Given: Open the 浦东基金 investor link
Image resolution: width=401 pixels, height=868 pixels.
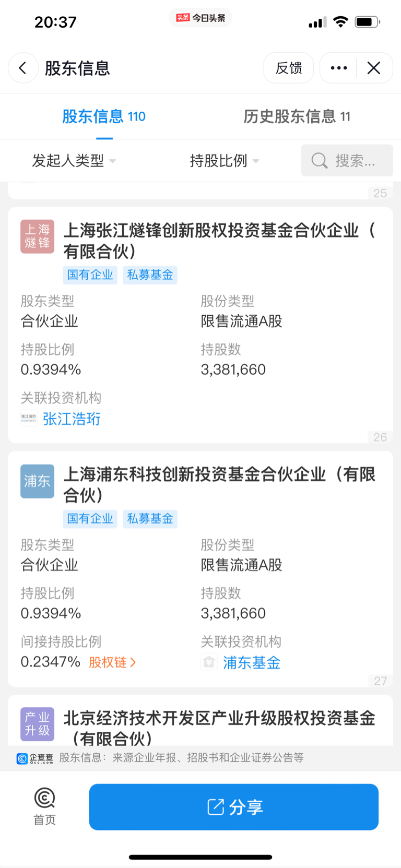Looking at the screenshot, I should click(x=252, y=662).
